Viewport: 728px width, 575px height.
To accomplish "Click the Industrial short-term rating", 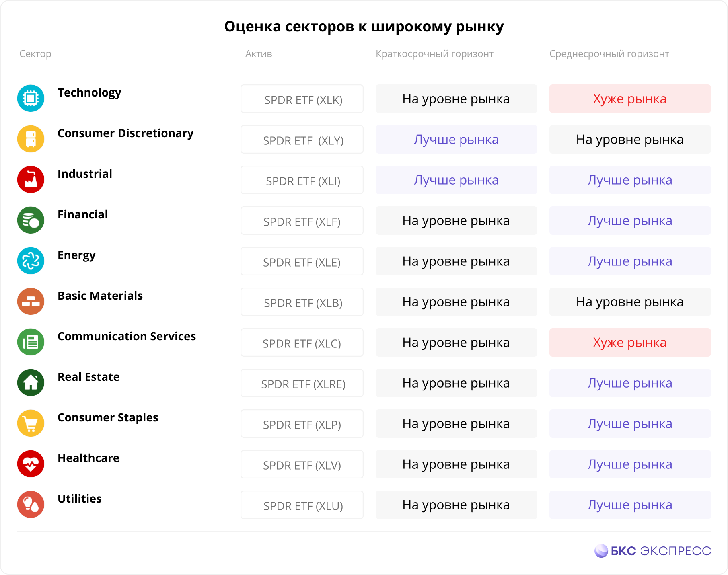I will pyautogui.click(x=456, y=180).
